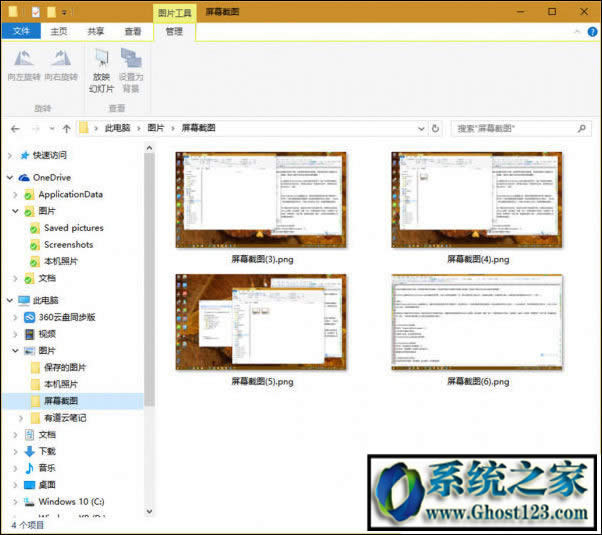This screenshot has width=602, height=535.
Task: Select the Screenshots folder under OneDrive
Action: click(x=68, y=244)
